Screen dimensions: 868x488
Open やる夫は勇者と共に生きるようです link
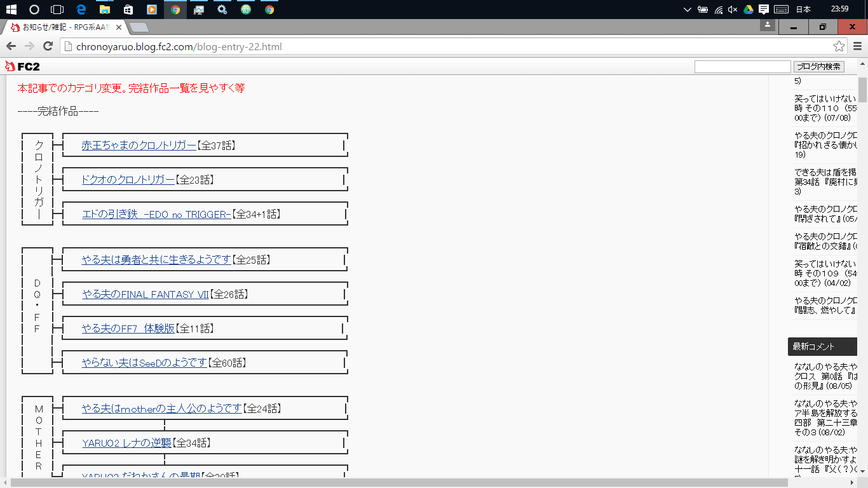point(156,260)
